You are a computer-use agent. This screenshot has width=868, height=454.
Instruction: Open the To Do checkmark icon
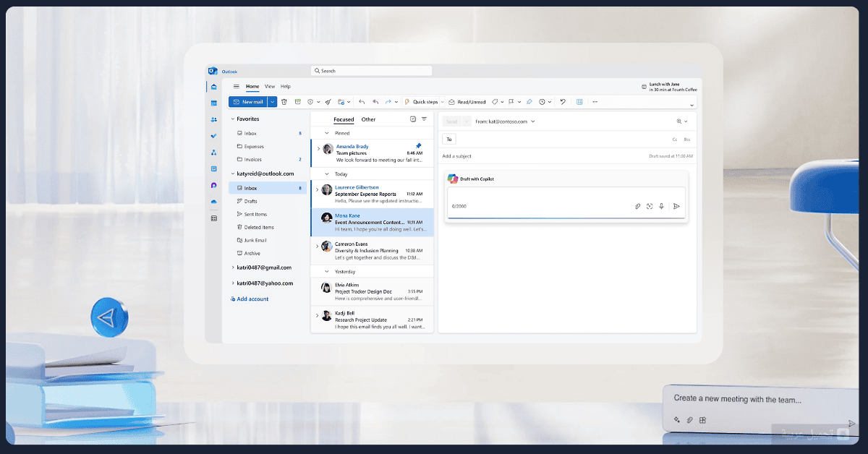213,136
